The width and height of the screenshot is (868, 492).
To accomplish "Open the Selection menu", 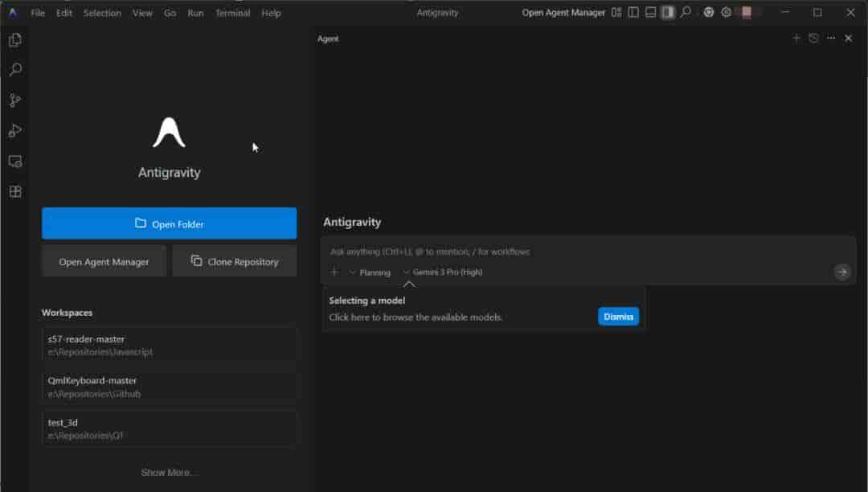I will click(102, 13).
